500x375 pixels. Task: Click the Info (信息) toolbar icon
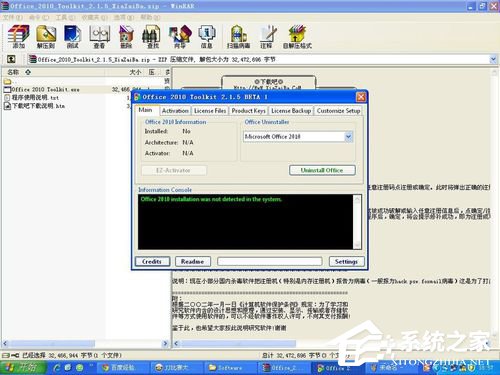click(207, 36)
